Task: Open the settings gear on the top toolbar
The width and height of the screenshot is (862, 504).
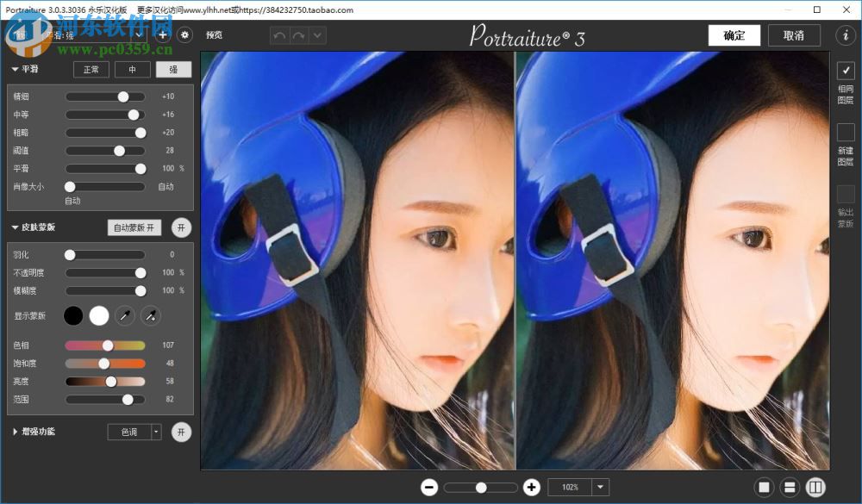Action: click(x=184, y=34)
